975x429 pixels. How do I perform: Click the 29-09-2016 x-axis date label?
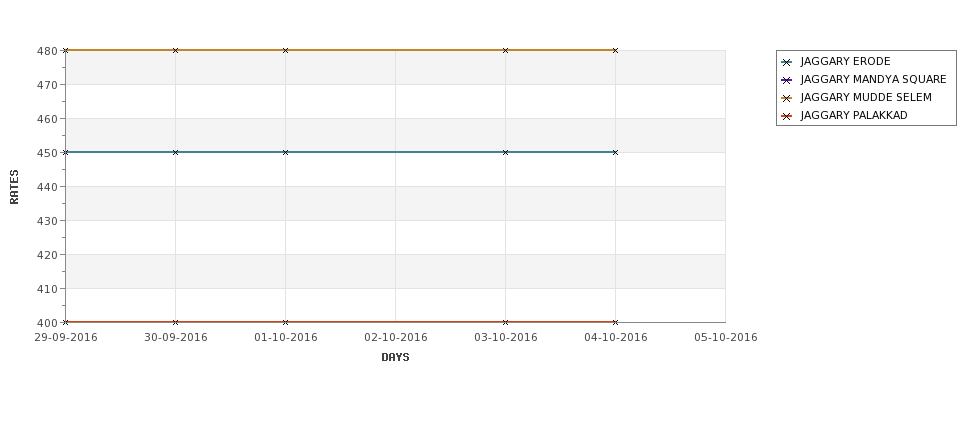click(66, 338)
